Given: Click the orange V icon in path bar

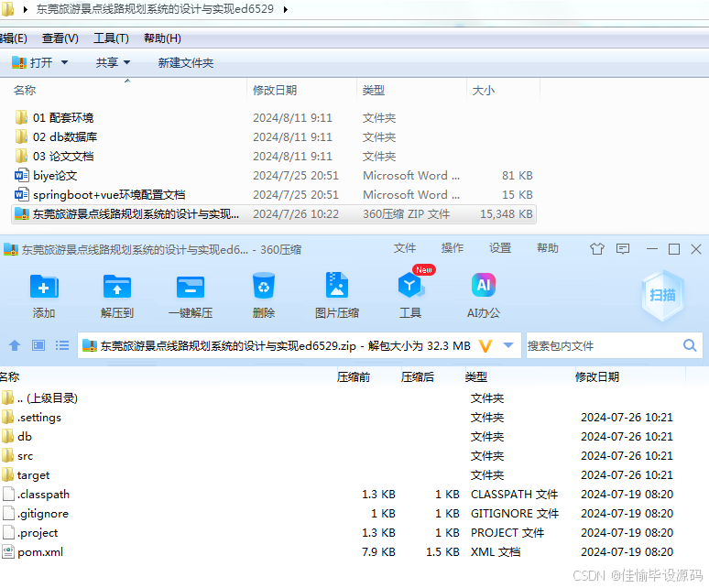Looking at the screenshot, I should click(x=485, y=346).
